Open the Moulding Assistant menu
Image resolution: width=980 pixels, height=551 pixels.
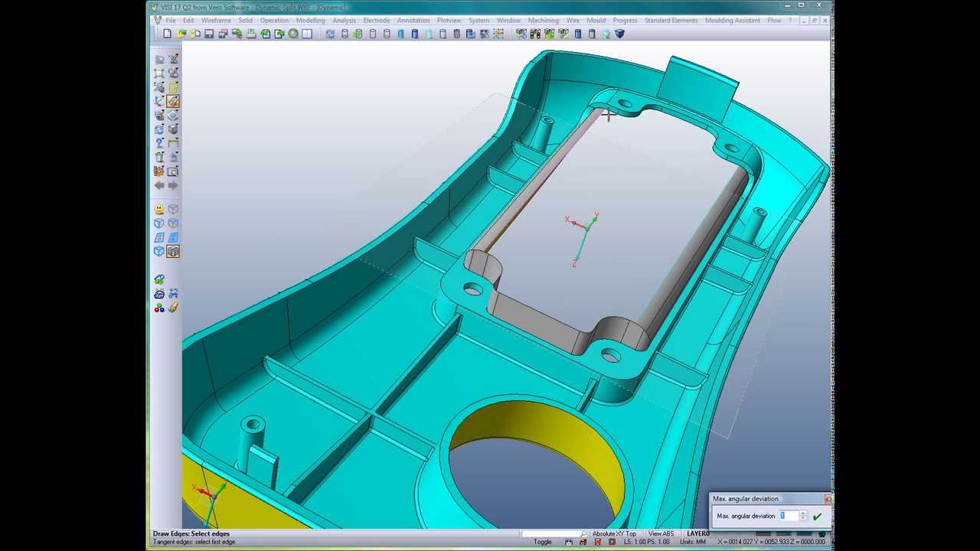click(x=733, y=21)
